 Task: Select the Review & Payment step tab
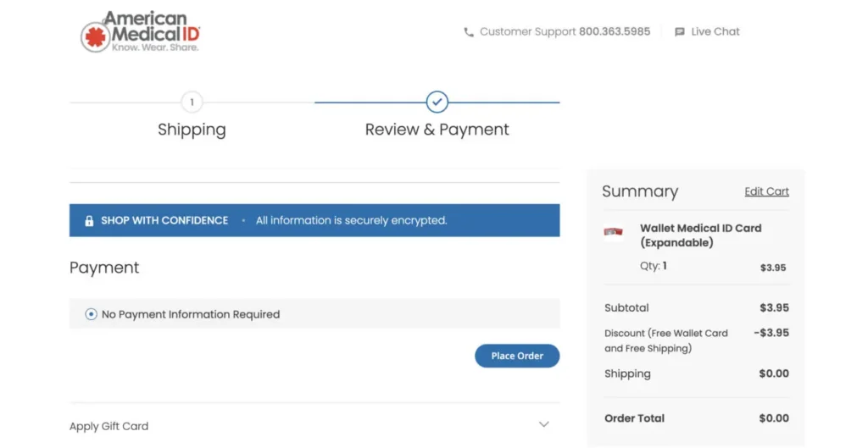[x=437, y=130]
